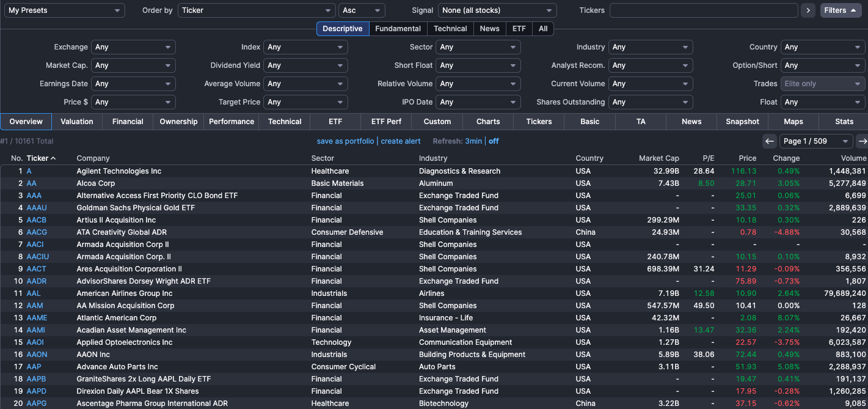Viewport: 868px width, 409px height.
Task: Click the Trades Elite only dropdown
Action: (823, 84)
